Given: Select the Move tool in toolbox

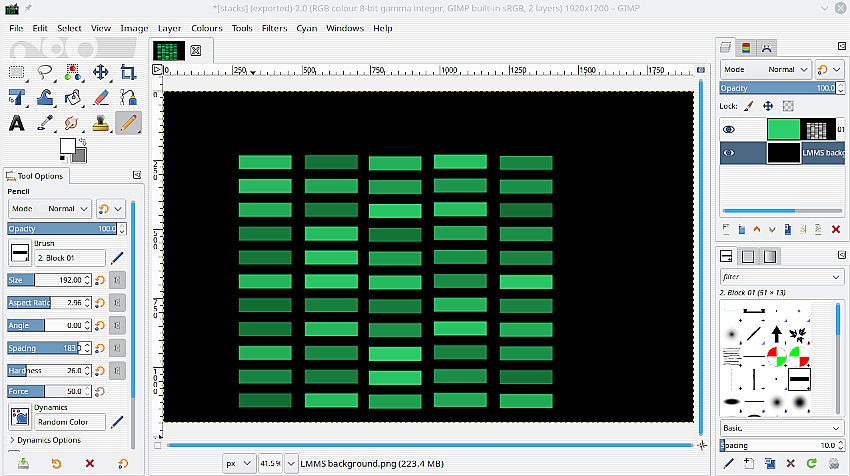Looking at the screenshot, I should [100, 72].
